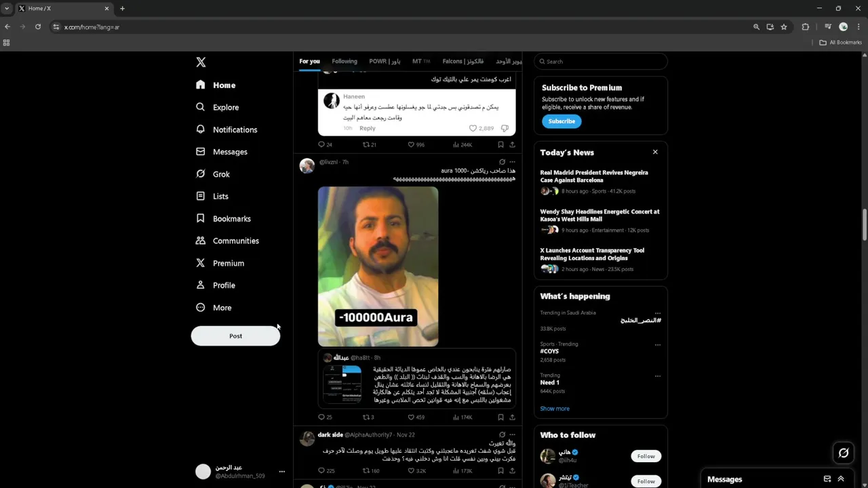Close the Today's News panel
Viewport: 868px width, 488px height.
[655, 152]
